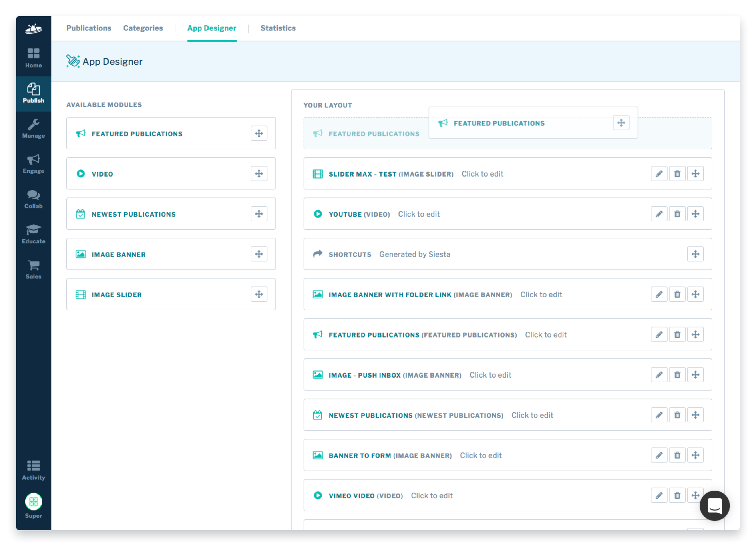Open the Activity list in sidebar
The image size is (756, 547).
(x=33, y=470)
